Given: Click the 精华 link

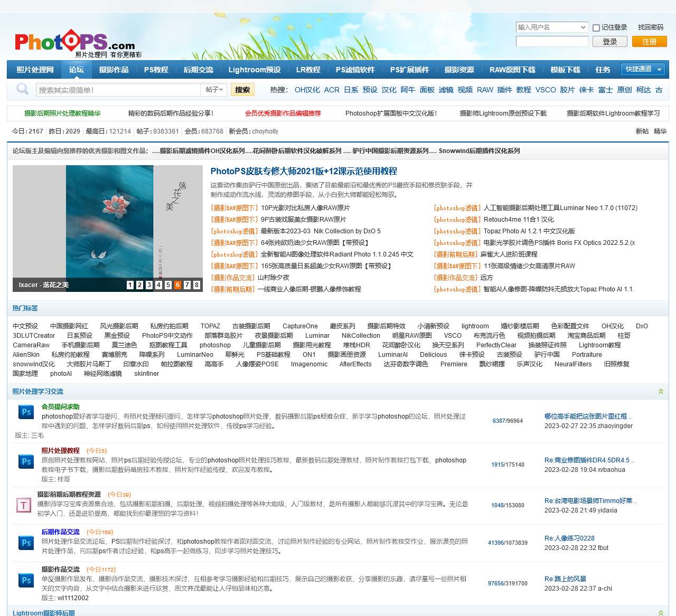Looking at the screenshot, I should pos(660,131).
